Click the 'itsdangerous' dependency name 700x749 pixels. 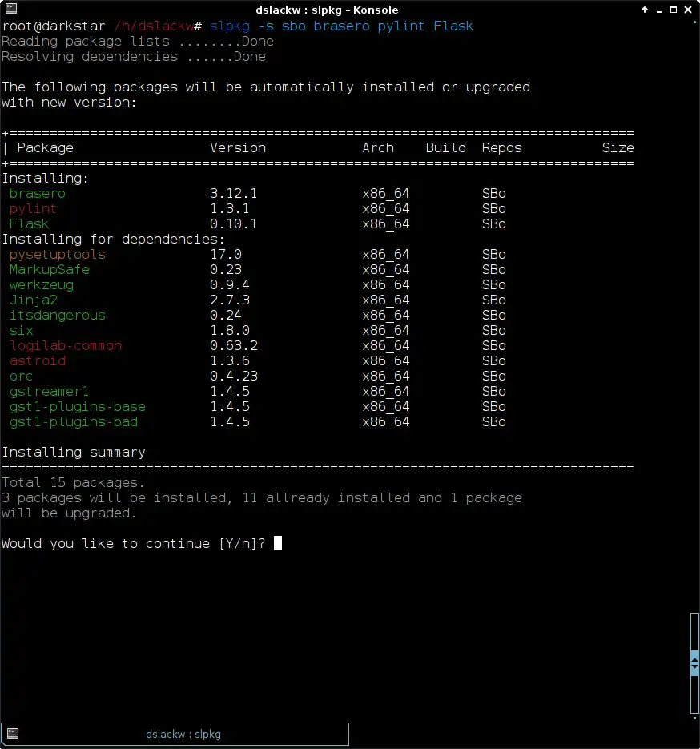pyautogui.click(x=58, y=316)
